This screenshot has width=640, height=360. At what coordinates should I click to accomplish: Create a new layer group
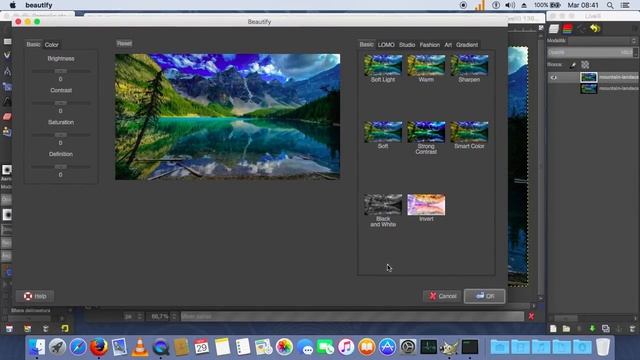pos(566,329)
